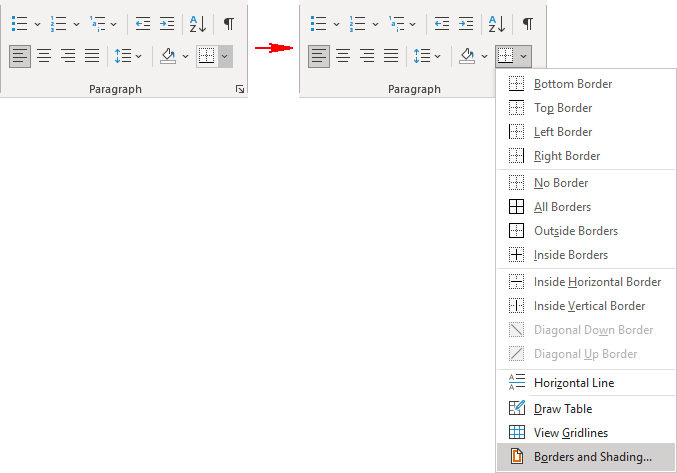The image size is (677, 473).
Task: Apply Inside Borders from the menu
Action: pyautogui.click(x=585, y=255)
